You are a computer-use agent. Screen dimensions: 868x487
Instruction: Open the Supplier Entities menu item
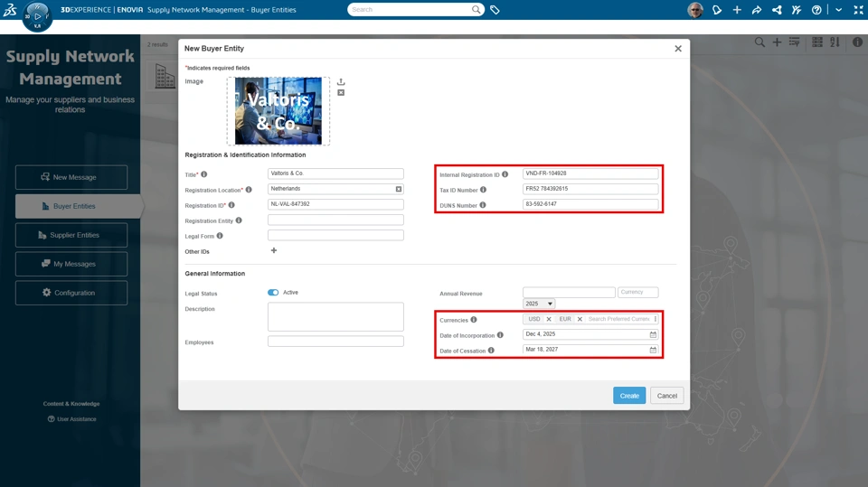(71, 235)
